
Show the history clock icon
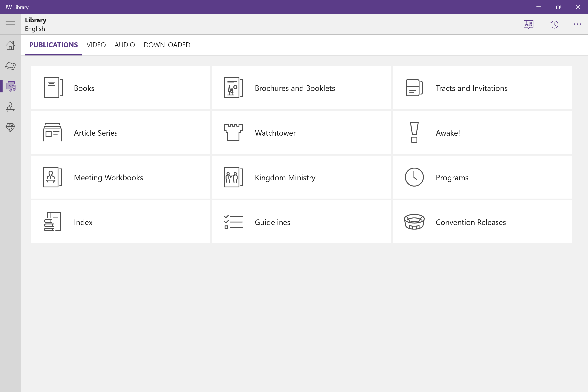[554, 24]
